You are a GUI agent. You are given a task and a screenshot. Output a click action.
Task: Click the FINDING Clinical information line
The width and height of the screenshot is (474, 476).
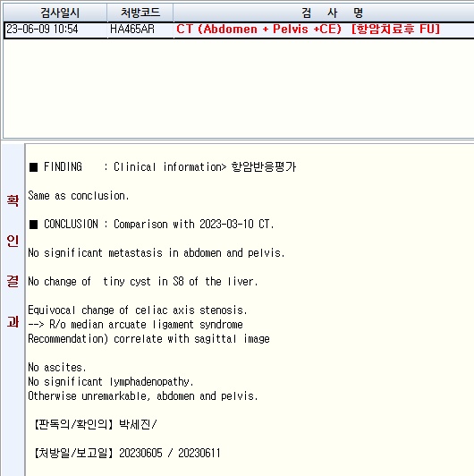pyautogui.click(x=163, y=167)
